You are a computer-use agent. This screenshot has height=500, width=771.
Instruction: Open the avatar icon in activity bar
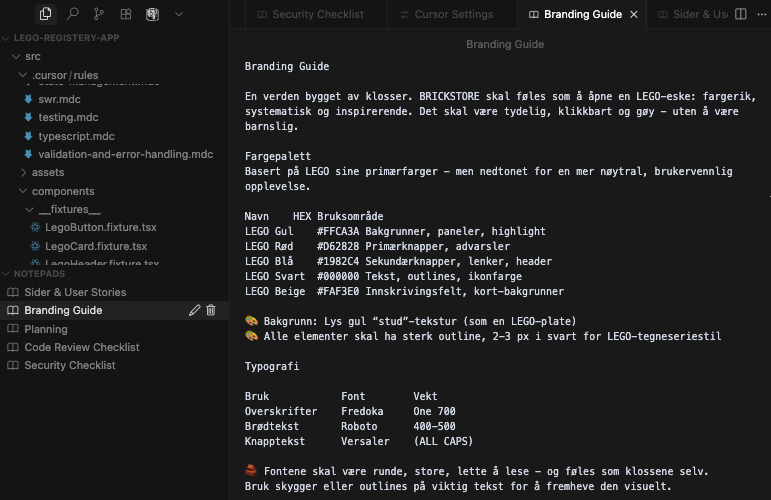[x=152, y=14]
